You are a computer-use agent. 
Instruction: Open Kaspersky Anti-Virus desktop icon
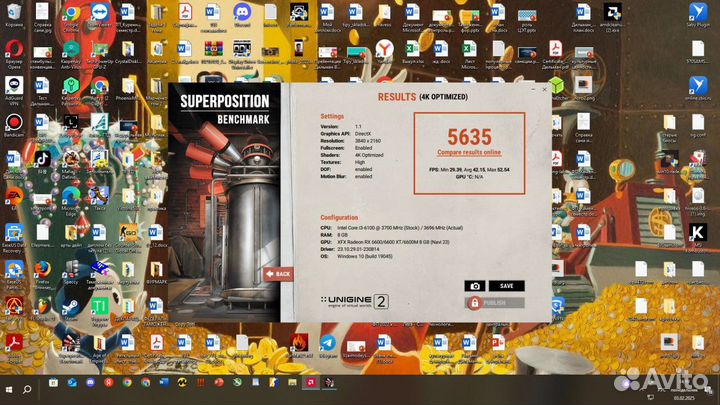[x=71, y=54]
